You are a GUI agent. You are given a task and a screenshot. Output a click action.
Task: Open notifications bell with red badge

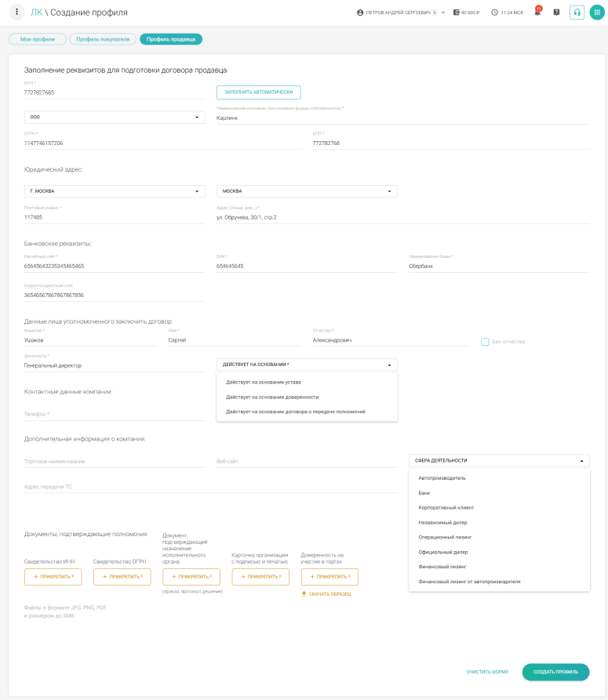pyautogui.click(x=537, y=13)
